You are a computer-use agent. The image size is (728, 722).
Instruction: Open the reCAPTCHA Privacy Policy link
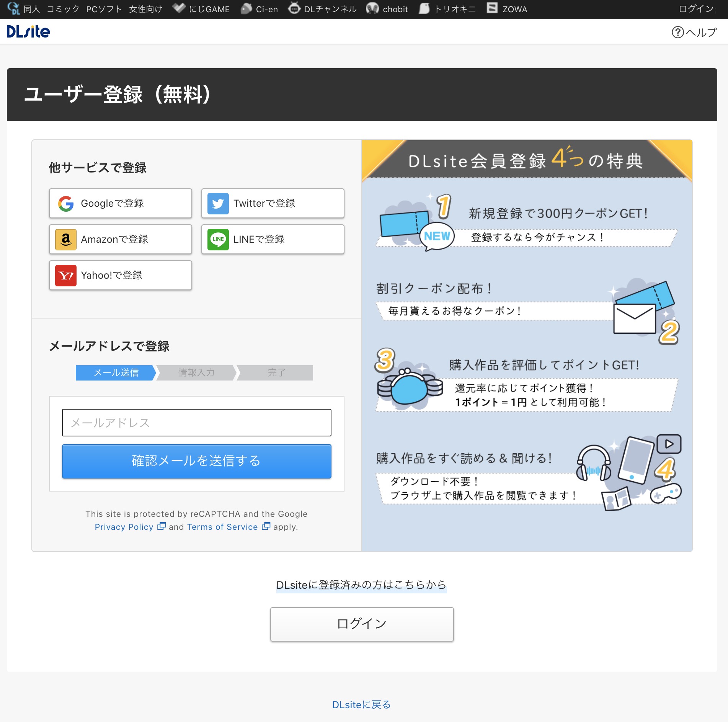124,527
